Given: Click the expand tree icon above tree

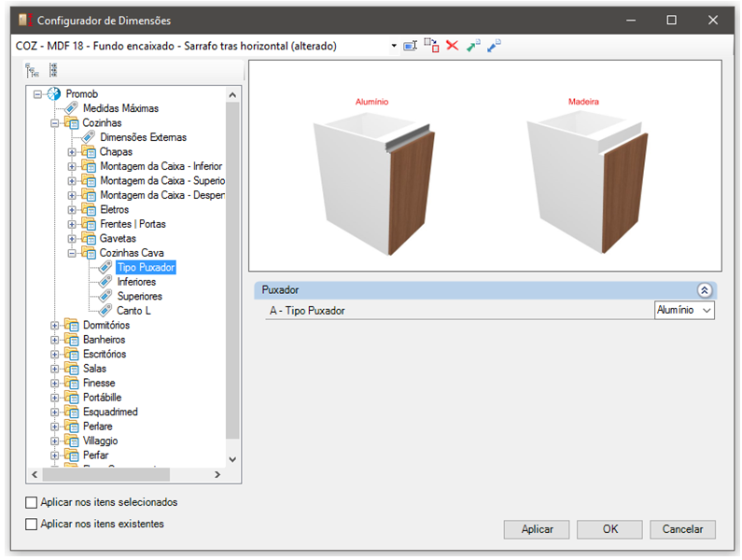Looking at the screenshot, I should 32,71.
